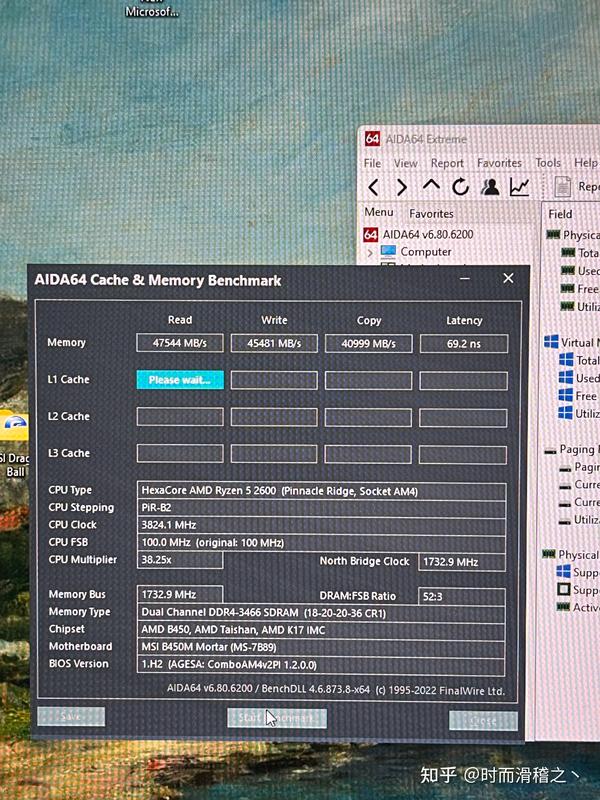Click BIOS Version 1.H2 value
Image resolution: width=600 pixels, height=800 pixels.
coord(321,665)
